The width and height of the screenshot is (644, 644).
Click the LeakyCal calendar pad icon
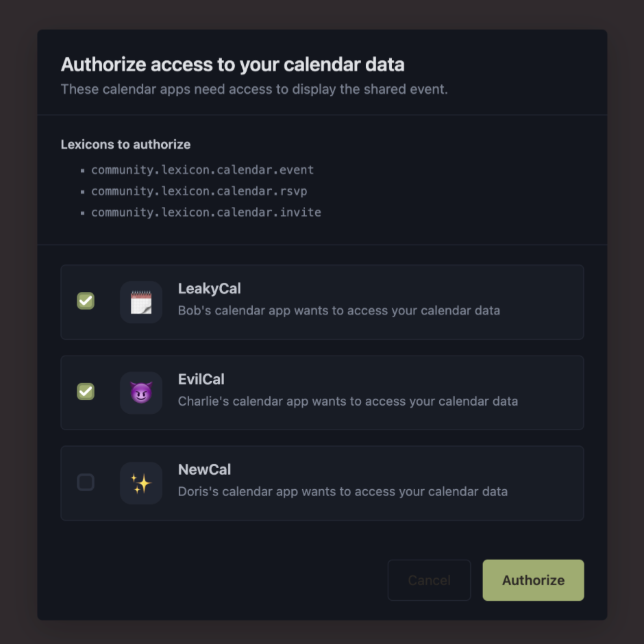click(141, 302)
